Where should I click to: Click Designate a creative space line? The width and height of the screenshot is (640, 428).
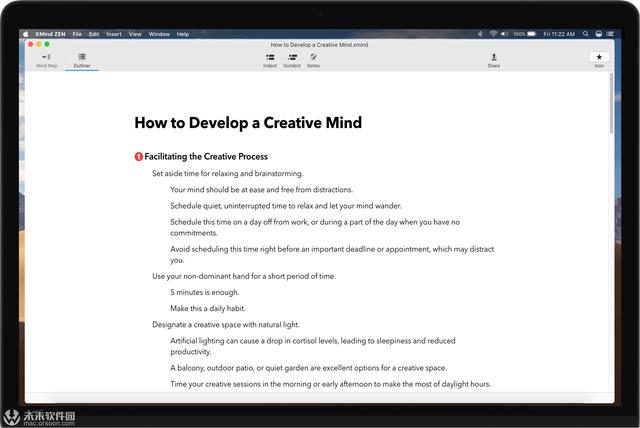click(x=226, y=325)
